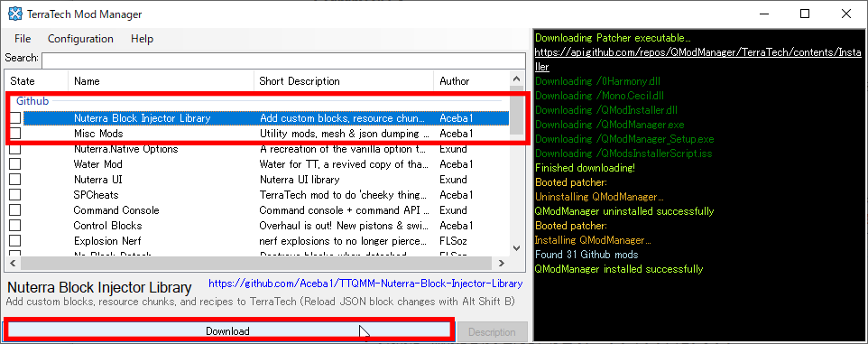This screenshot has width=868, height=344.
Task: Toggle the Control Blocks mod checkbox
Action: 15,226
